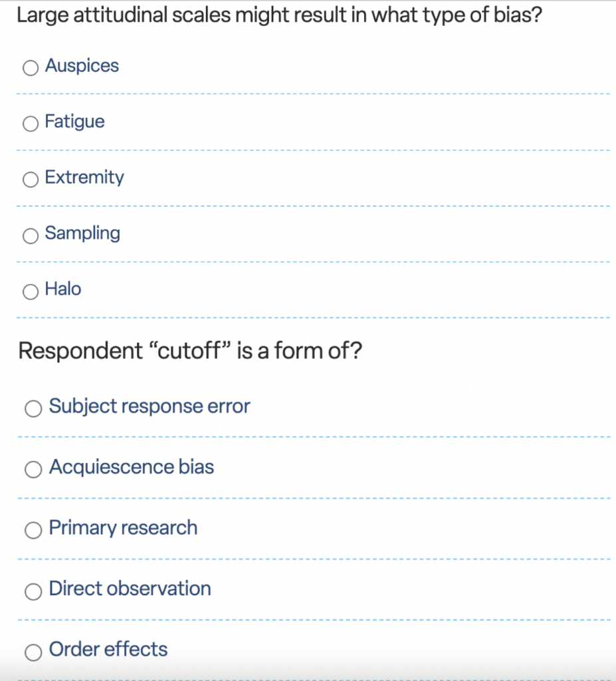This screenshot has width=616, height=681.
Task: Select the Order effects radio button
Action: (33, 652)
